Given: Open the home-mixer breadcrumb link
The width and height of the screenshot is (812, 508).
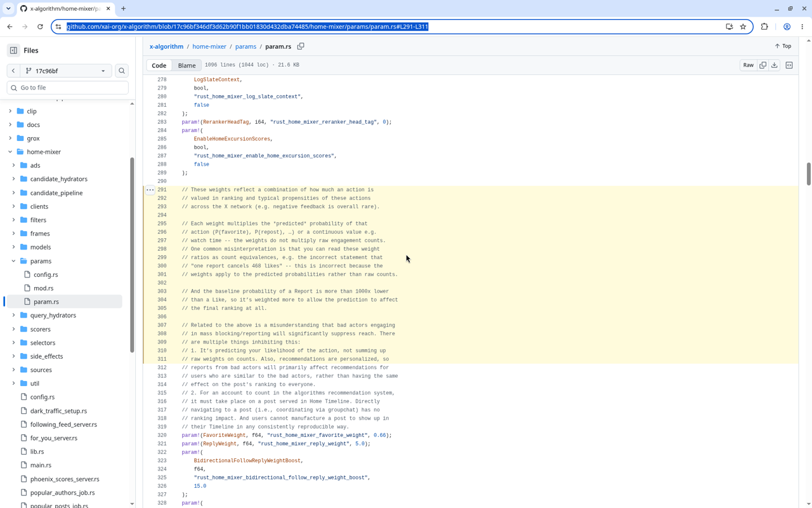Looking at the screenshot, I should coord(209,46).
